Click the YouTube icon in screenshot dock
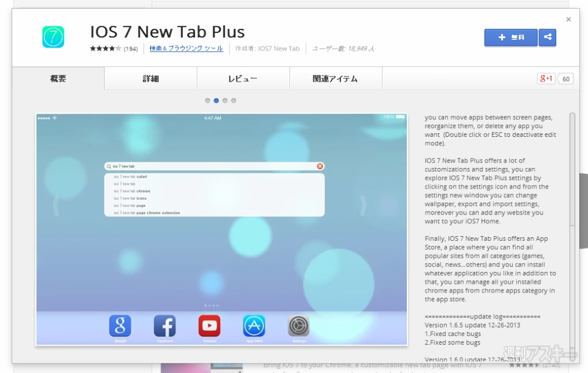588x373 pixels. [x=209, y=326]
